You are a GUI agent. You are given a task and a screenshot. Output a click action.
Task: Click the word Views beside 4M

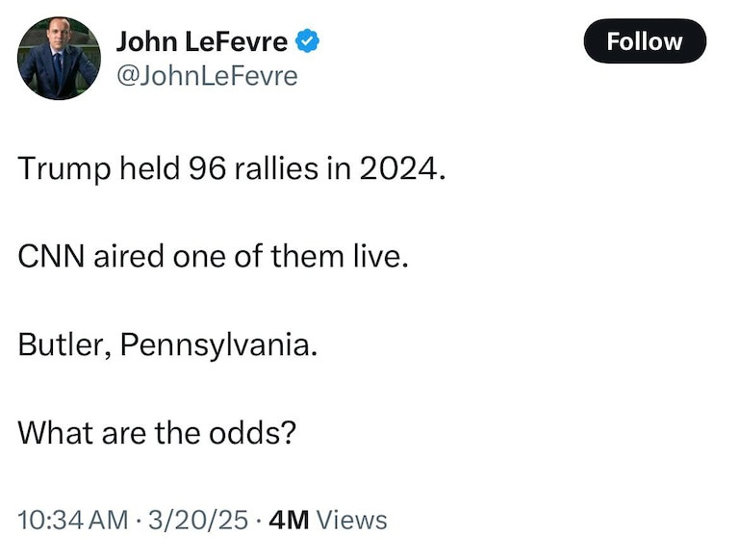(x=351, y=521)
